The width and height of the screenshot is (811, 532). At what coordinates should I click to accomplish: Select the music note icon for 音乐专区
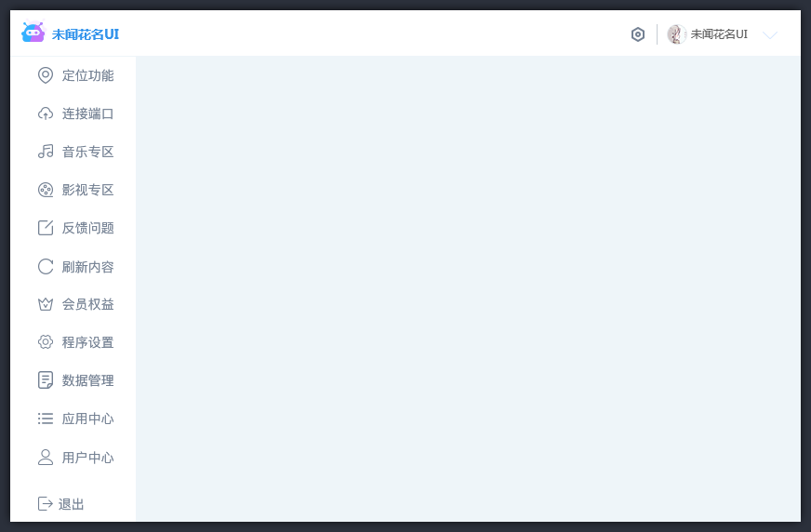pyautogui.click(x=46, y=152)
